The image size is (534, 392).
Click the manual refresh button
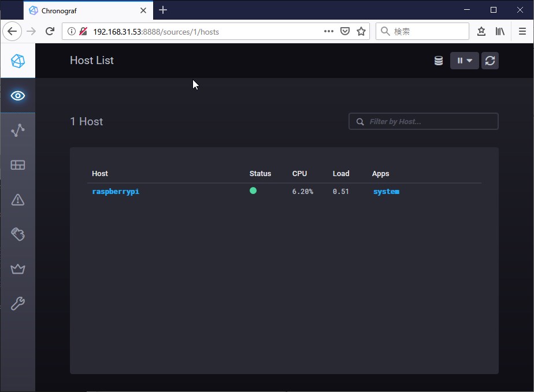click(490, 61)
